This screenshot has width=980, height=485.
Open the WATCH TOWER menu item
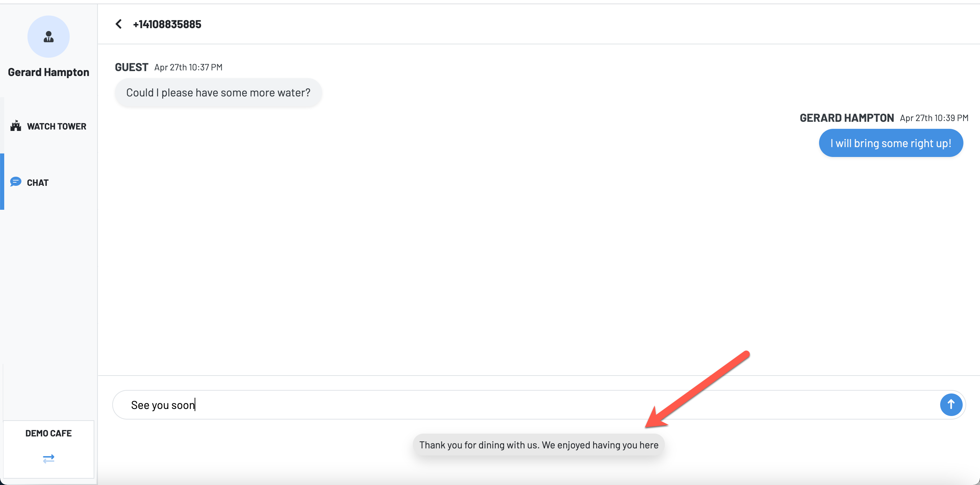[49, 126]
